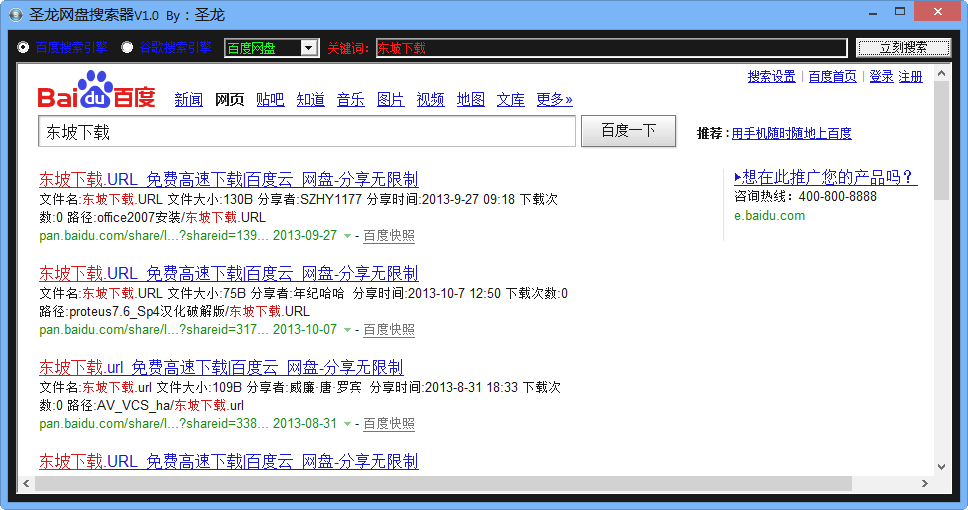Click the 注册 link

tap(911, 77)
